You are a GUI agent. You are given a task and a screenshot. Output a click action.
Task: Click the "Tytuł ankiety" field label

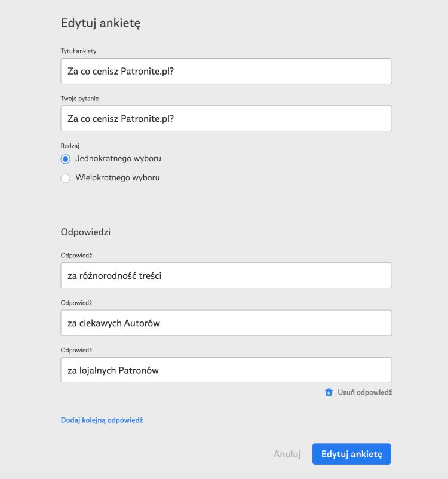point(83,51)
